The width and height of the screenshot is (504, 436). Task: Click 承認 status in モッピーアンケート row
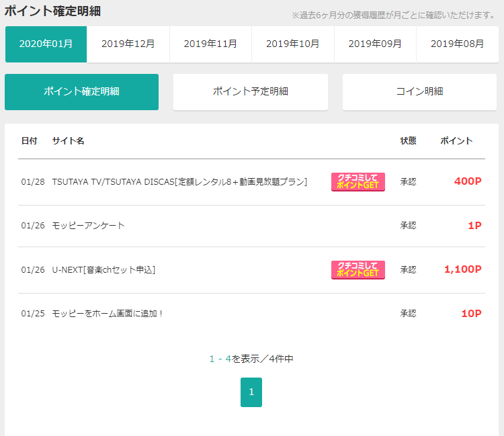click(408, 226)
